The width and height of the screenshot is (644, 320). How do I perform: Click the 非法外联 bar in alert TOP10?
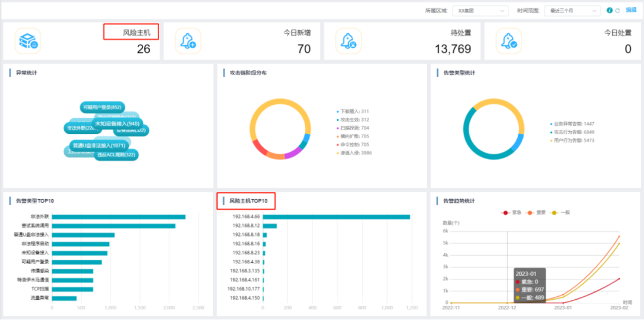click(x=119, y=217)
